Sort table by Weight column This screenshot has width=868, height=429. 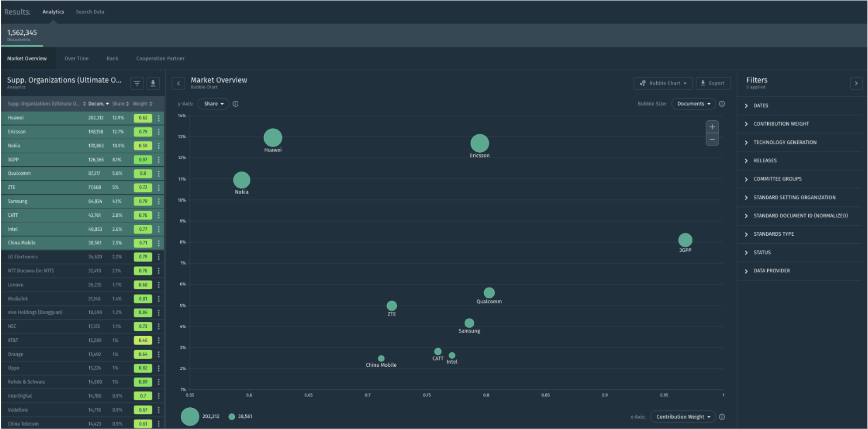pos(143,104)
